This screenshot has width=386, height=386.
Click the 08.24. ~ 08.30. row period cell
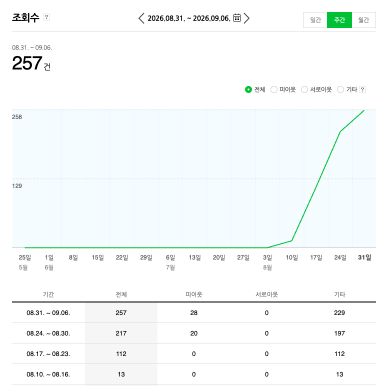pos(48,333)
